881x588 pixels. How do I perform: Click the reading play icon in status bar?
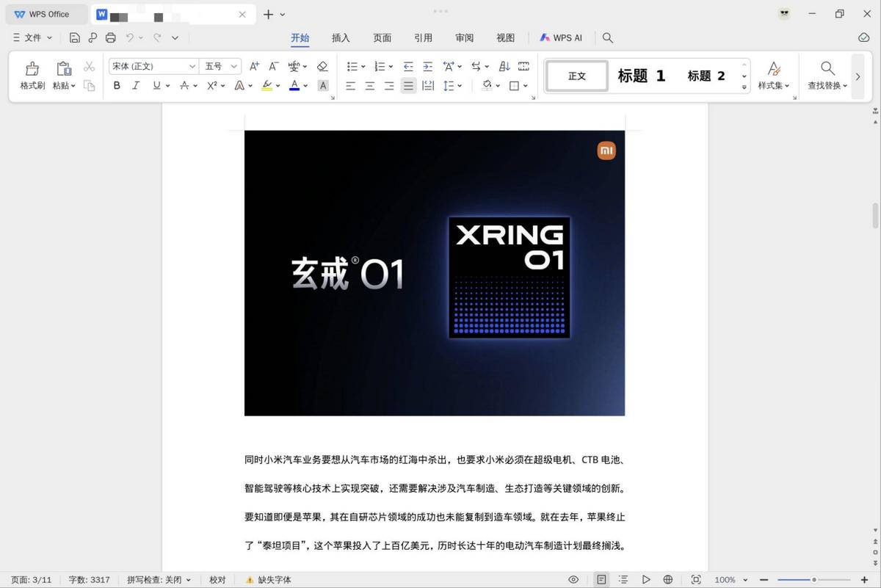[646, 579]
